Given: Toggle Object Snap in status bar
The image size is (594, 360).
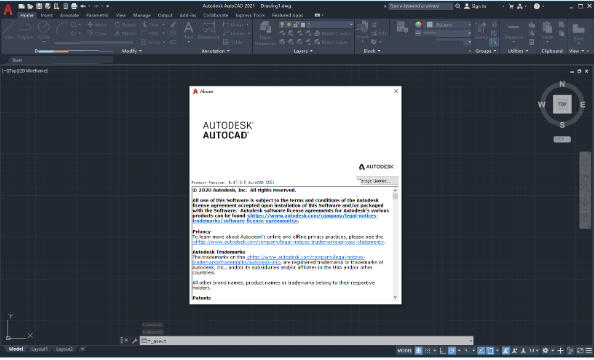Looking at the screenshot, I should point(490,351).
